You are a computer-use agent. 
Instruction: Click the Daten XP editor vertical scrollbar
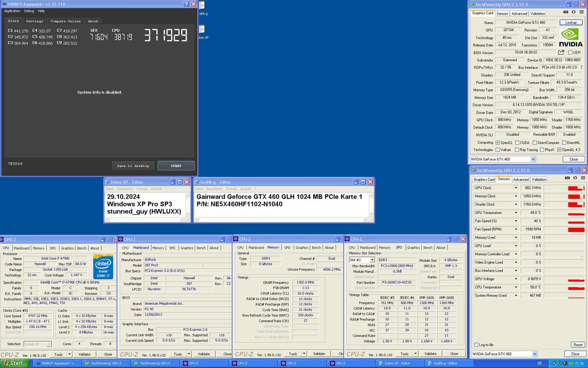pos(187,205)
